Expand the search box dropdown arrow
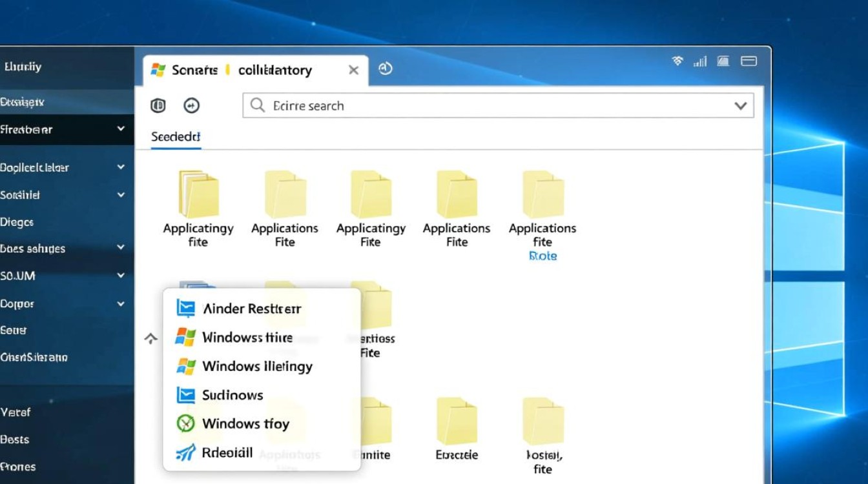 coord(741,106)
